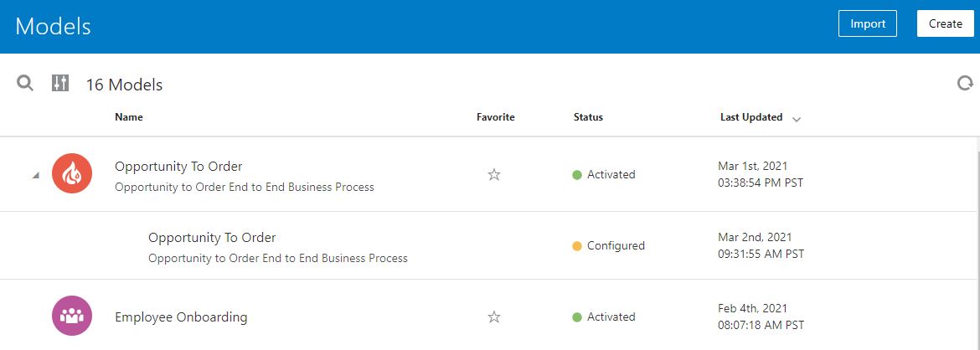Viewport: 980px width, 350px height.
Task: Sort by the Status column header
Action: (588, 117)
